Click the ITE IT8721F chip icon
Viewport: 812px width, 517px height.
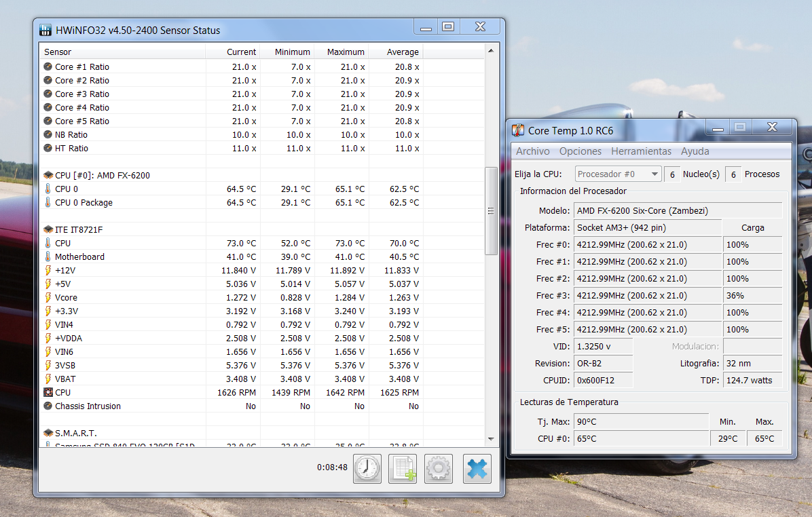point(48,230)
